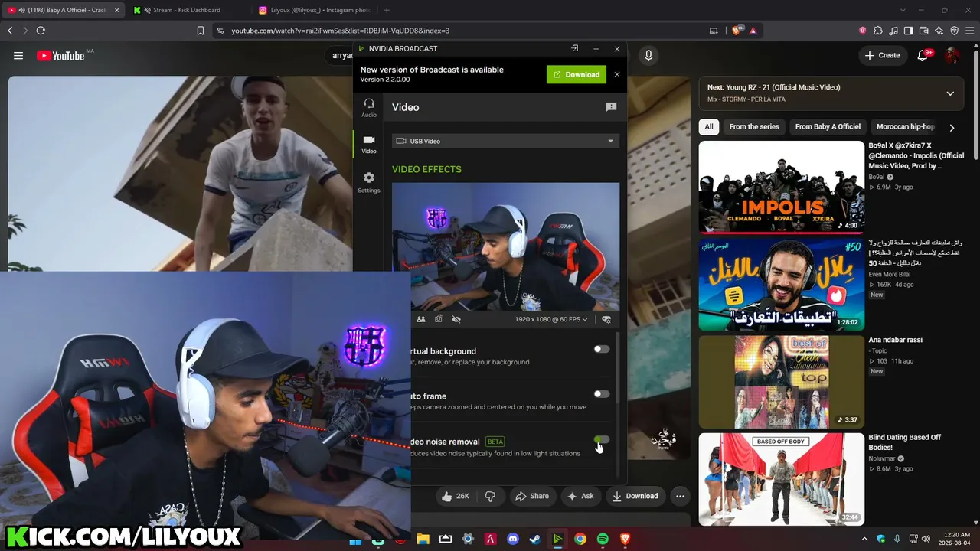This screenshot has height=551, width=980.
Task: Open Steam from the taskbar
Action: pyautogui.click(x=535, y=539)
